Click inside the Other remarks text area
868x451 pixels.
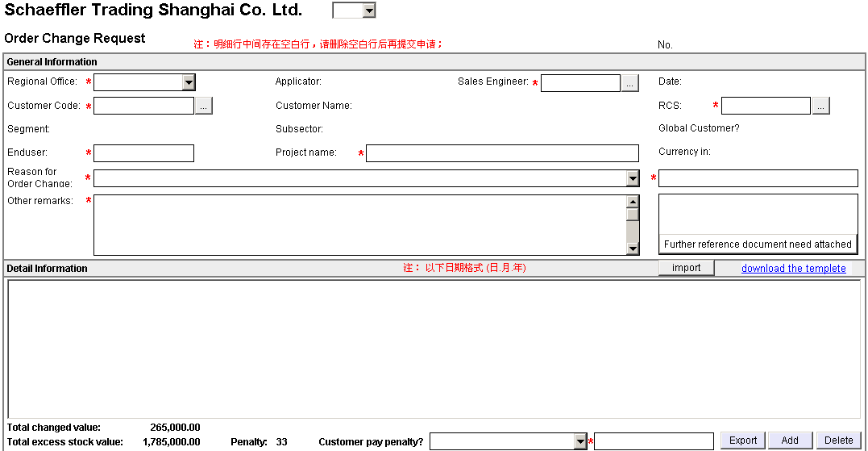[x=359, y=225]
